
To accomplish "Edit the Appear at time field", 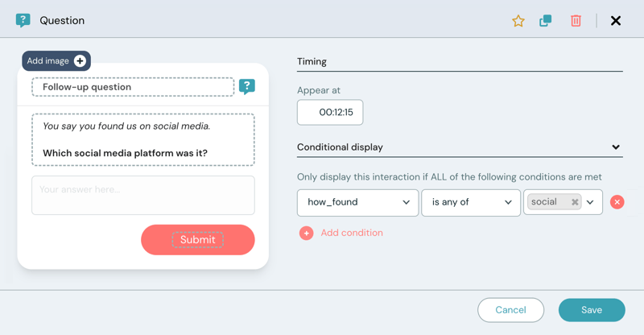I will (x=330, y=113).
